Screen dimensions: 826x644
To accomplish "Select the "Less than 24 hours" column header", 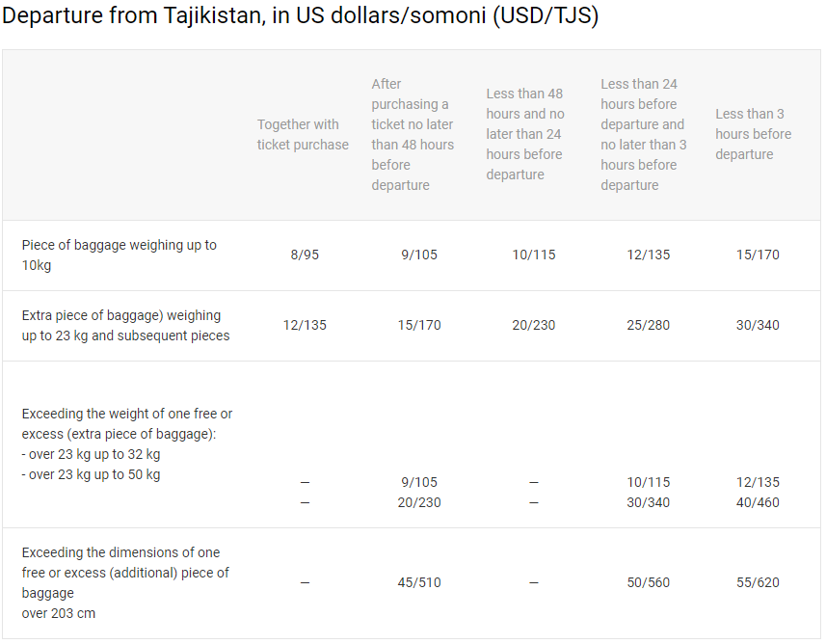I will pyautogui.click(x=643, y=135).
